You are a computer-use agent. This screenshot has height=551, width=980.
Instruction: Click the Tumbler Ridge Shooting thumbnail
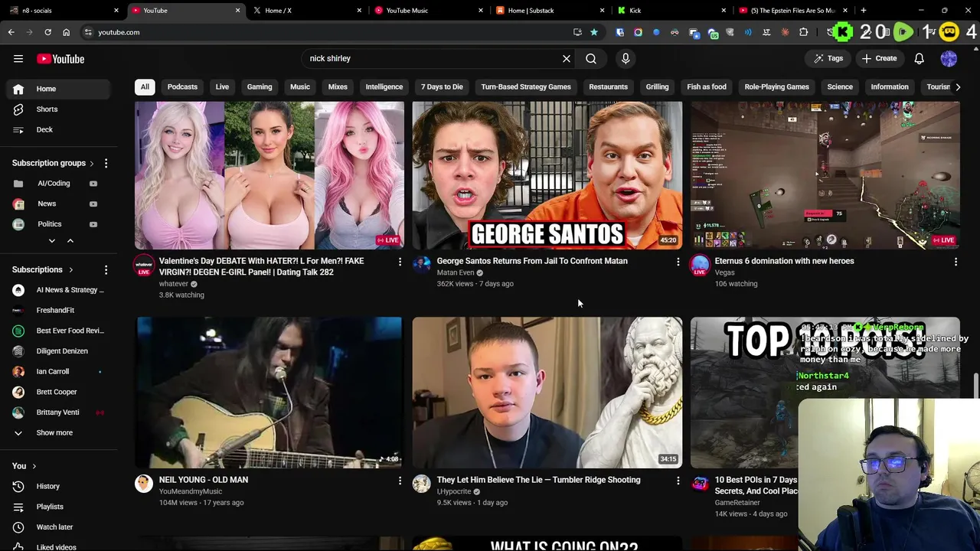point(547,392)
